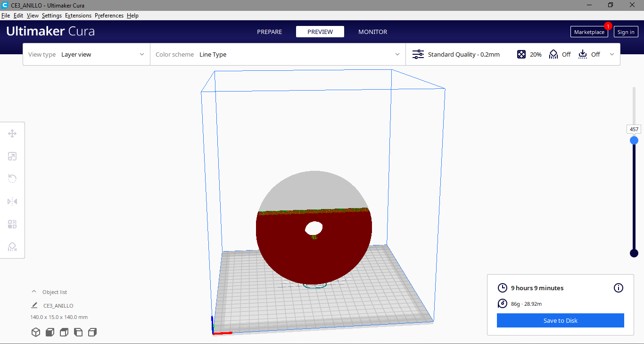The width and height of the screenshot is (644, 344).
Task: Open the Color scheme dropdown
Action: (278, 54)
